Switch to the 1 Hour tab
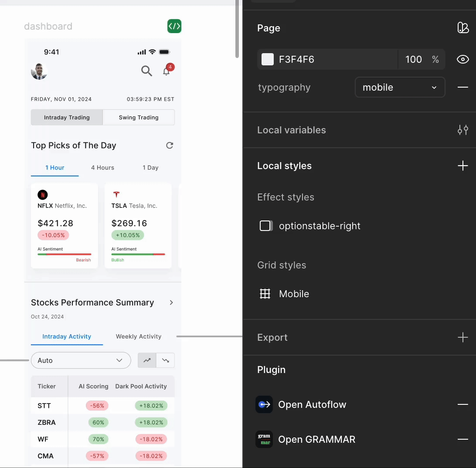476x468 pixels. point(54,167)
